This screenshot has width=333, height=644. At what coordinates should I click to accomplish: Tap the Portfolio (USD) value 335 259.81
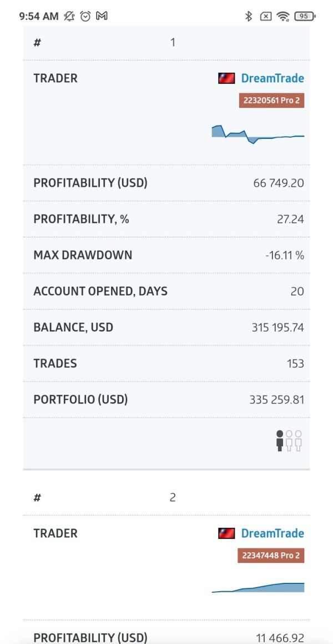coord(277,400)
